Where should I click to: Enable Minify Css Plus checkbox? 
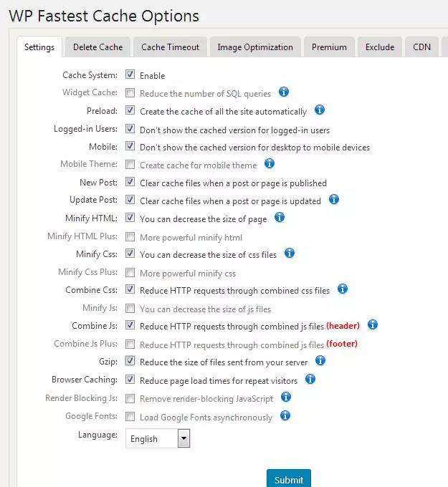click(x=130, y=272)
